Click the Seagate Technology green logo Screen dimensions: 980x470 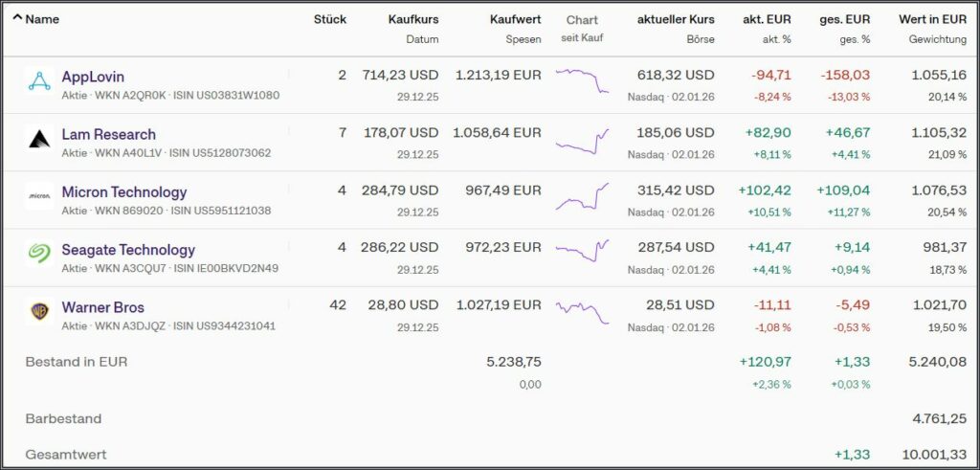tap(39, 255)
